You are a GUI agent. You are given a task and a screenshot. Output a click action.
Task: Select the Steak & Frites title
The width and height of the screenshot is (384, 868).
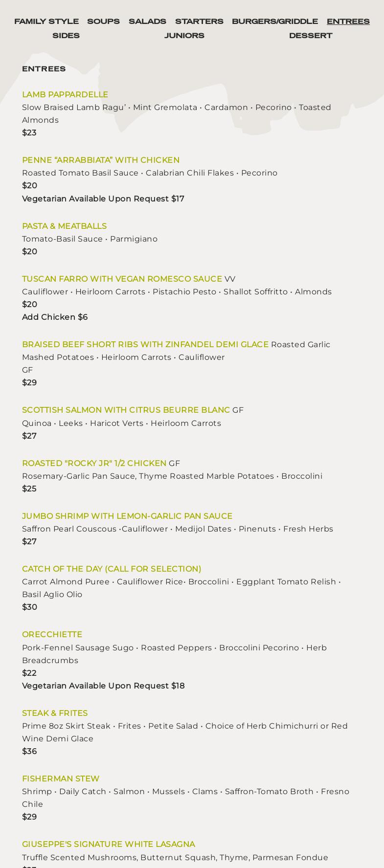(x=55, y=713)
